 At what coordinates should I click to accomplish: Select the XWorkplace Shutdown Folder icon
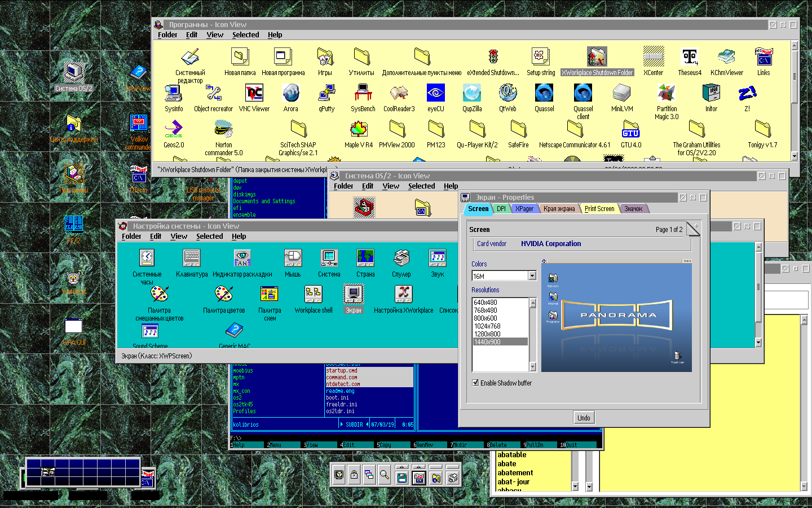pos(597,57)
